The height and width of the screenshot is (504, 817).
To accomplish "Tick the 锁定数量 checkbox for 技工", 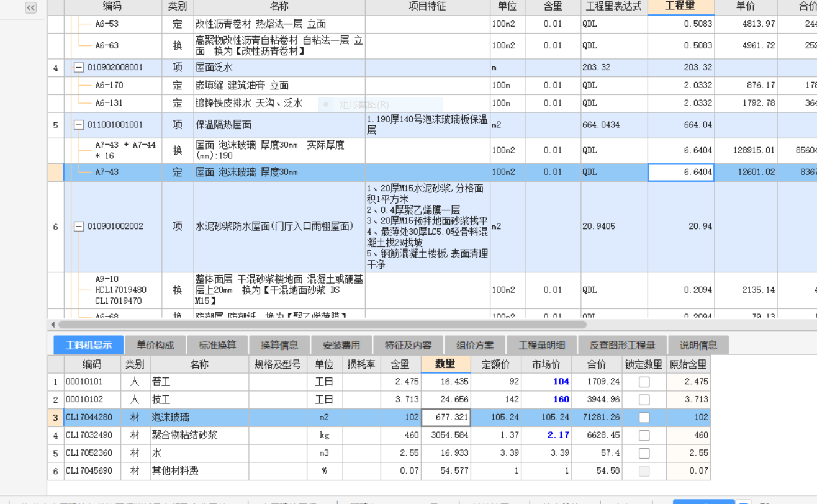I will point(644,400).
